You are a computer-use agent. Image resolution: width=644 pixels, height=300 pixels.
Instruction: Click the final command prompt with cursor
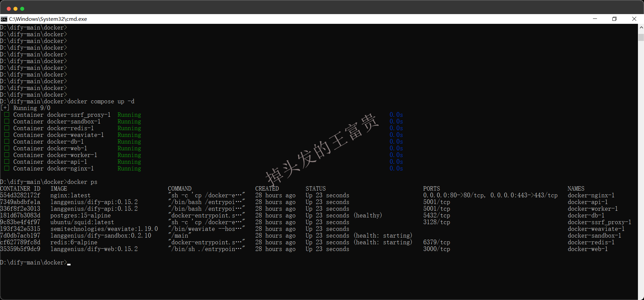(35, 262)
